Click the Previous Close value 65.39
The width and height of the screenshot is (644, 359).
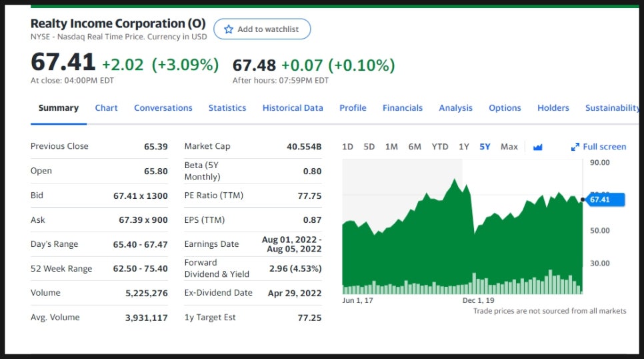point(155,146)
